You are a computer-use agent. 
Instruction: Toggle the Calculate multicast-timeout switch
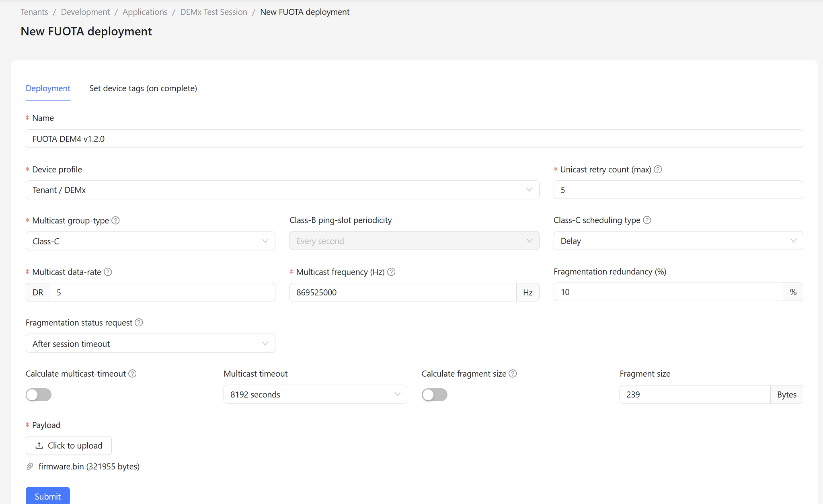39,395
